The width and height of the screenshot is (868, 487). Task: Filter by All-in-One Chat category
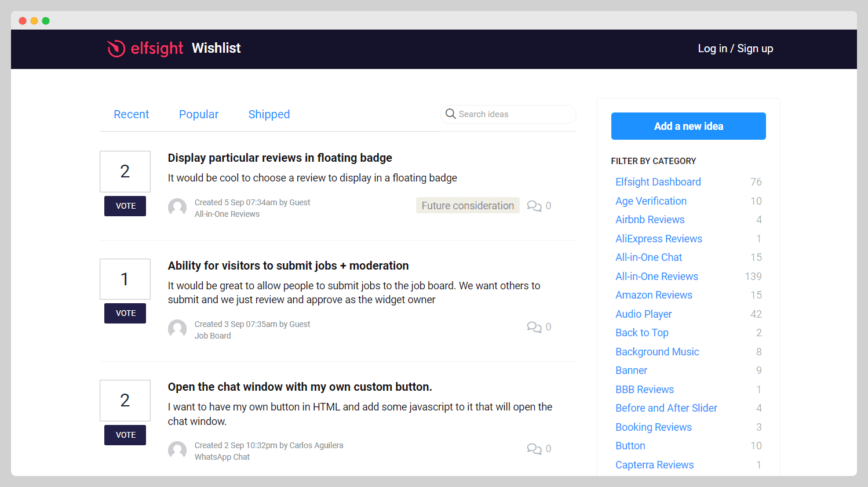click(x=648, y=257)
